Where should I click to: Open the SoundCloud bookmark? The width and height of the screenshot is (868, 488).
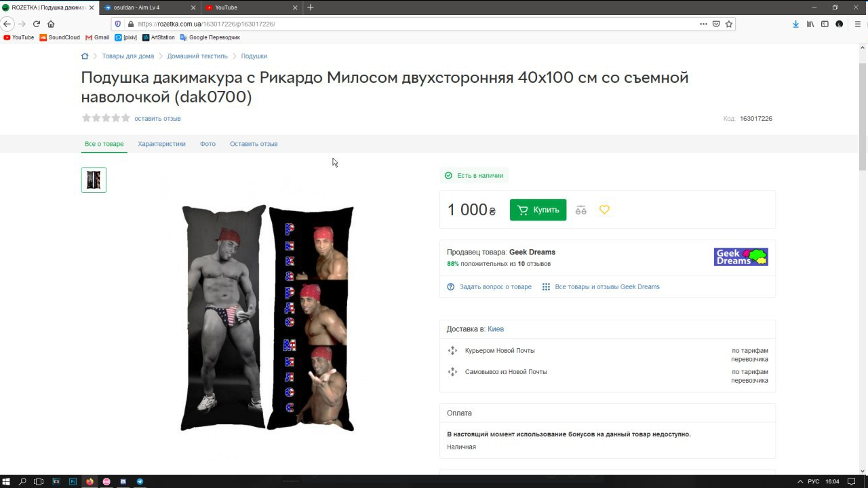coord(60,37)
